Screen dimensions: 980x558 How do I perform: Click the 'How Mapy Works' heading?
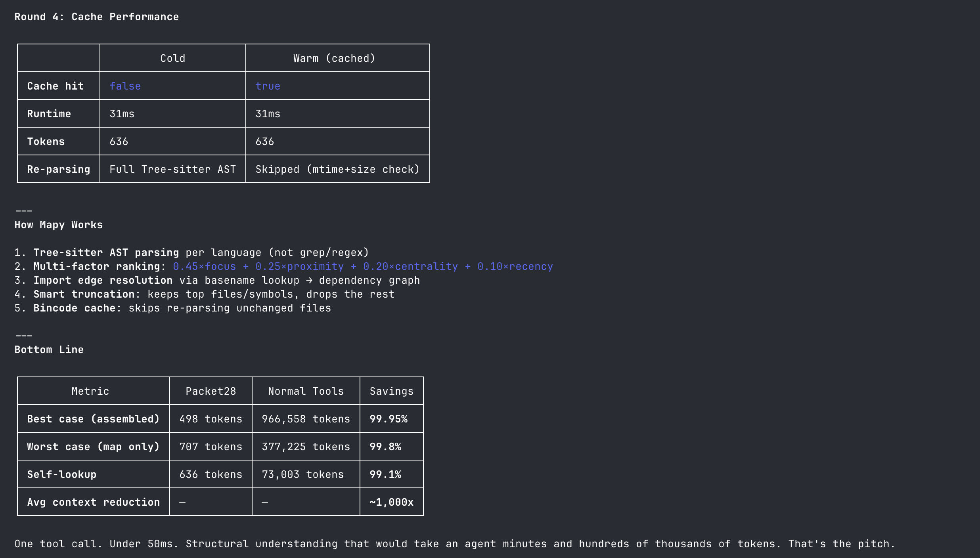[58, 225]
